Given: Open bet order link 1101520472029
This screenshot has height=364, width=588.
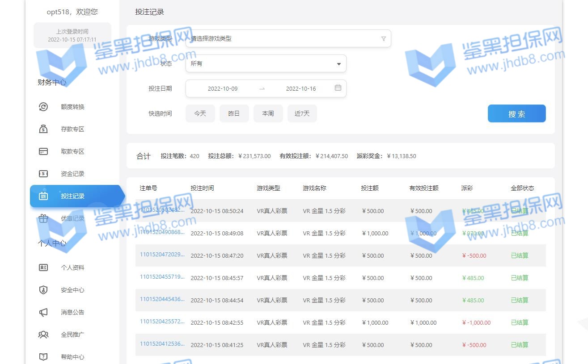Looking at the screenshot, I should click(x=162, y=255).
